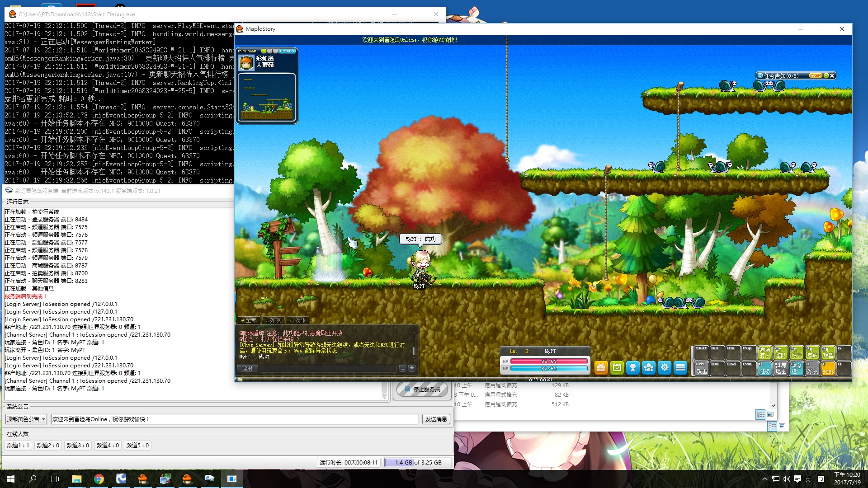This screenshot has width=868, height=488.
Task: Click the Windows Start button
Action: (x=11, y=479)
